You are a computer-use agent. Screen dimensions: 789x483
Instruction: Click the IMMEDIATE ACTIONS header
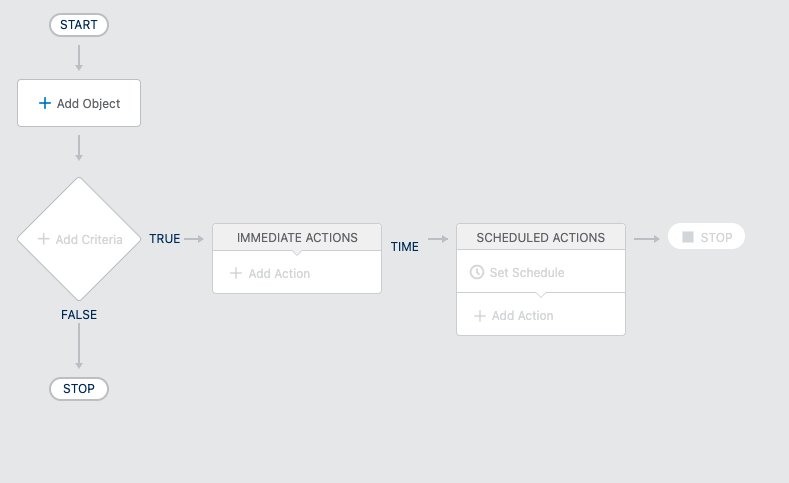[x=297, y=237]
